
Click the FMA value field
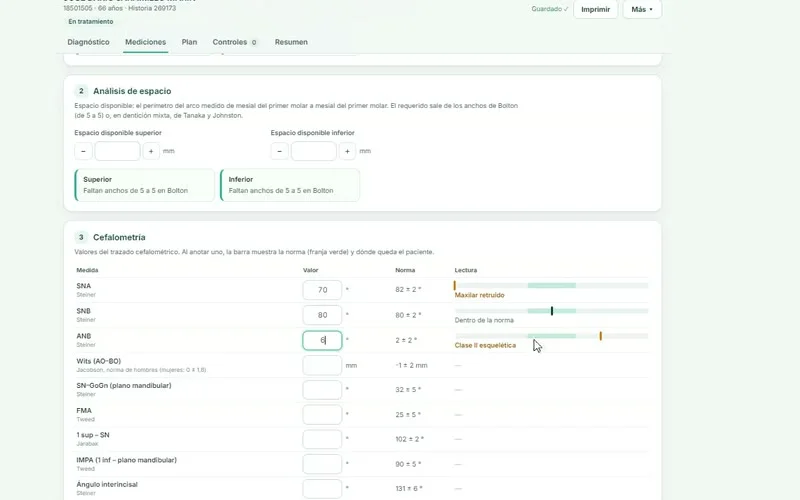322,414
